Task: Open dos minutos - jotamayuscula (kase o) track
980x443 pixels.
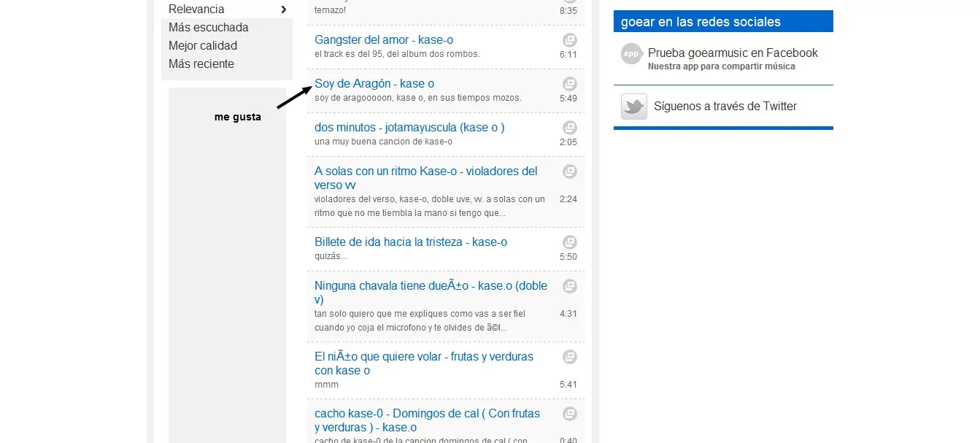Action: [x=409, y=128]
